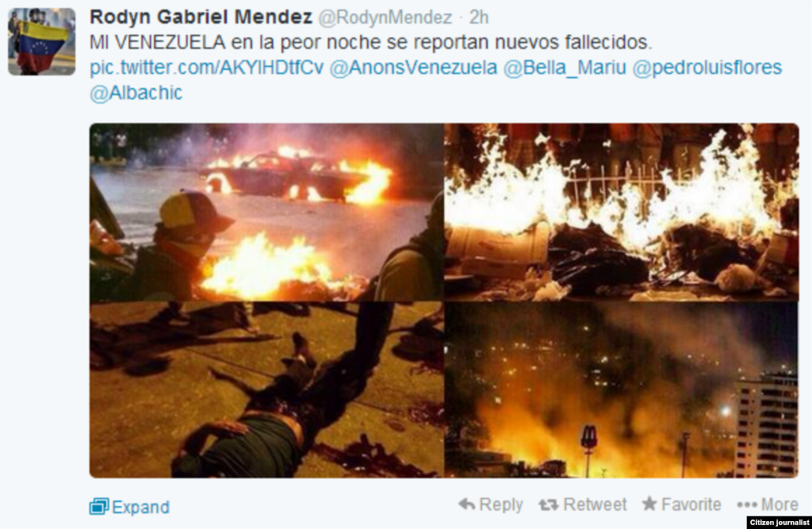View the burning car photo
Image resolution: width=812 pixels, height=529 pixels.
[266, 213]
